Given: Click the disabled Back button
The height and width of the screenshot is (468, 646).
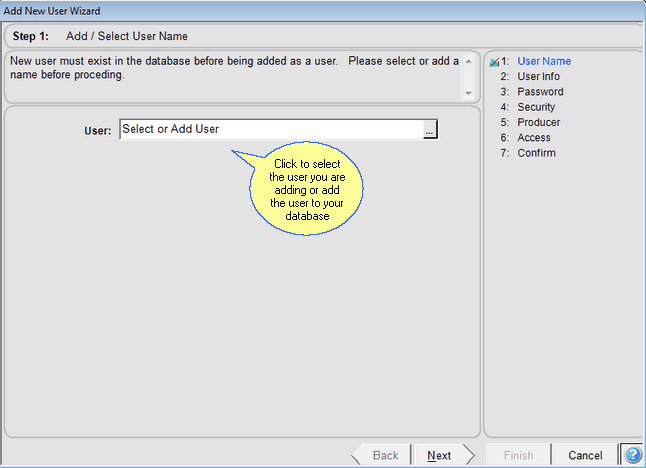Looking at the screenshot, I should (381, 455).
